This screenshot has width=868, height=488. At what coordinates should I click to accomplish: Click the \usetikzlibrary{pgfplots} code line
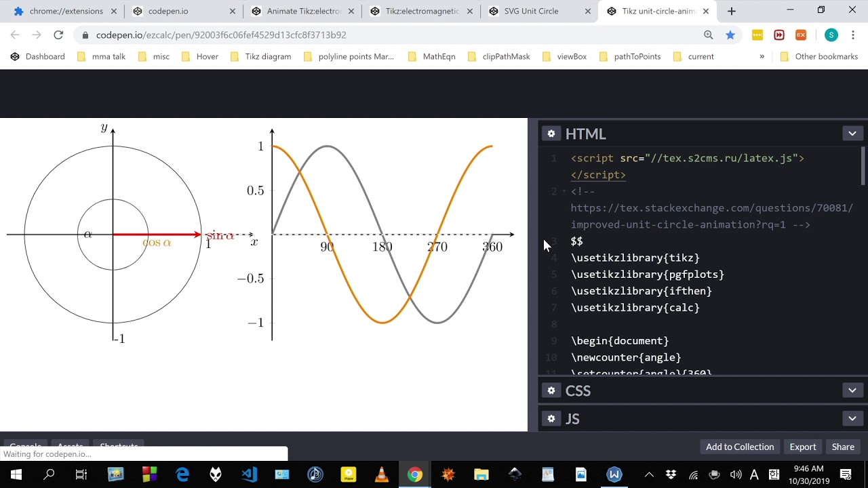pos(648,274)
